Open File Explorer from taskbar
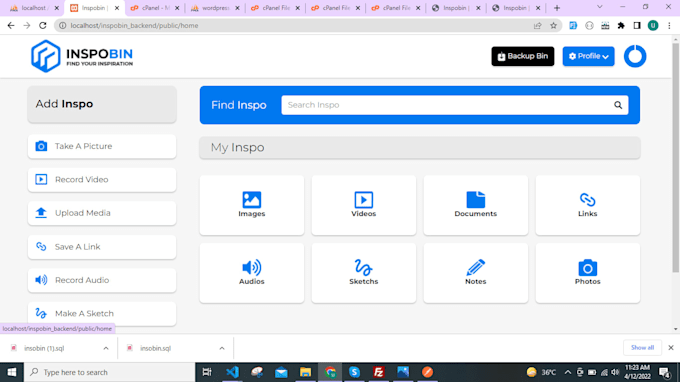The image size is (680, 382). click(305, 372)
